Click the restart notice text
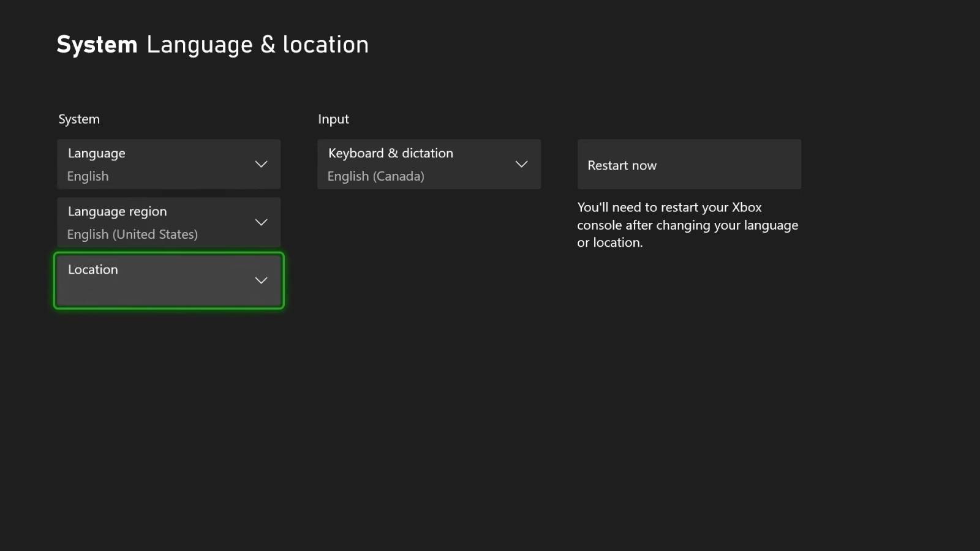Viewport: 980px width, 551px height. click(x=687, y=225)
